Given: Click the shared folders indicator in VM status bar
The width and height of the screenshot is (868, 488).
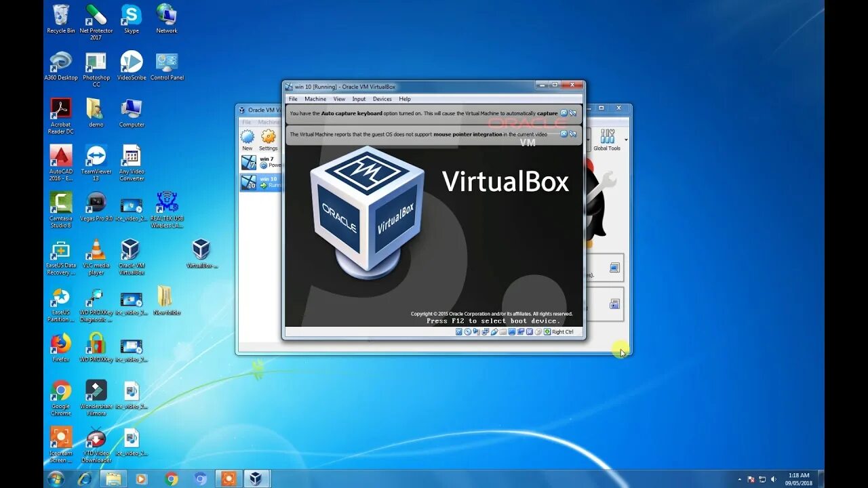Looking at the screenshot, I should (503, 332).
